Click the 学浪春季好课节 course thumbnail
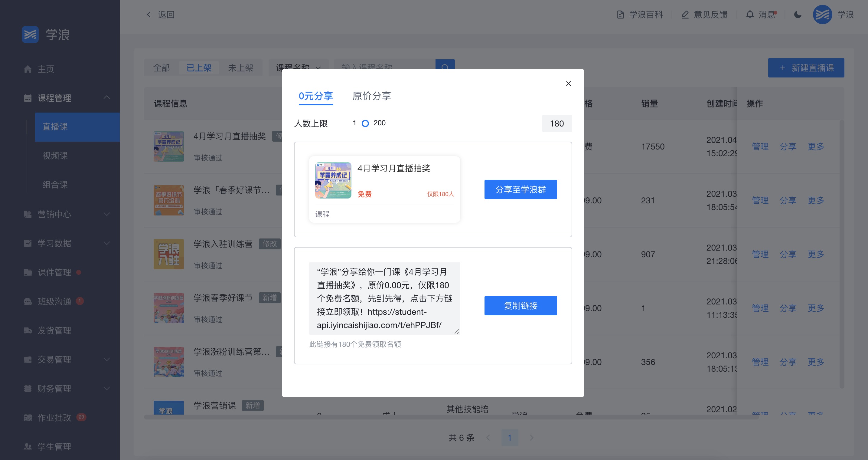Image resolution: width=868 pixels, height=460 pixels. 169,308
